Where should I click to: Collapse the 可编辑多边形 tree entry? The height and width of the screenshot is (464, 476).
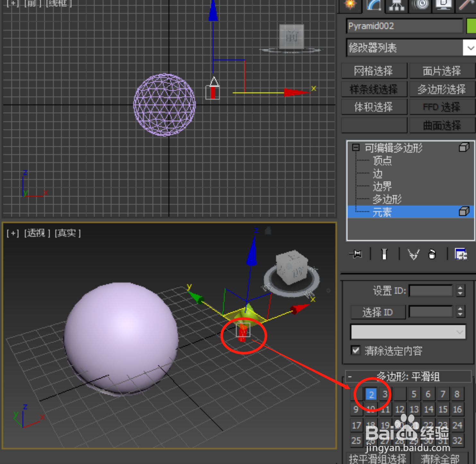coord(355,148)
